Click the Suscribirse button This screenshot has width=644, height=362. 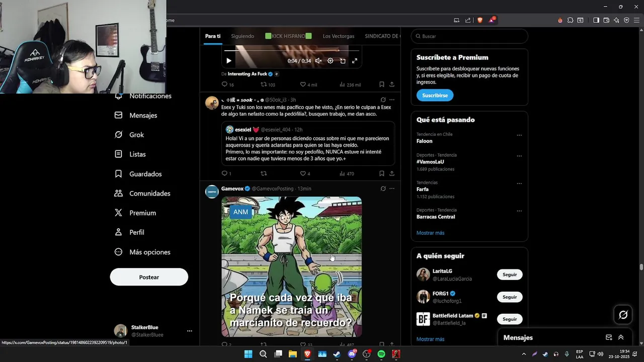[x=435, y=96]
